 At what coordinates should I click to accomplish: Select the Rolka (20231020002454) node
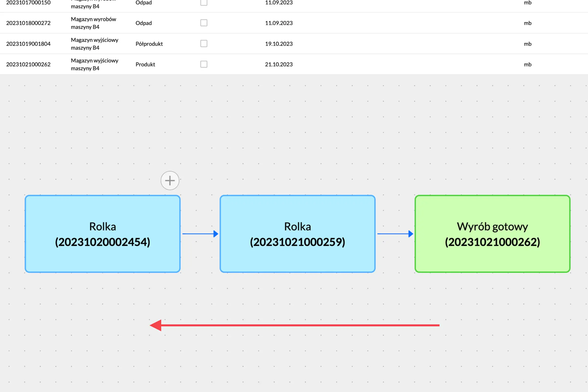pos(102,234)
